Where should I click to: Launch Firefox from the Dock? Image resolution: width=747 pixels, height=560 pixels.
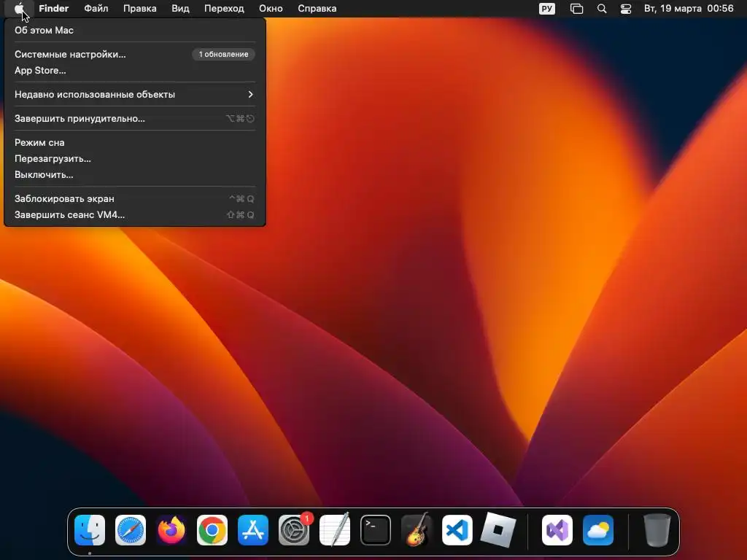[171, 530]
